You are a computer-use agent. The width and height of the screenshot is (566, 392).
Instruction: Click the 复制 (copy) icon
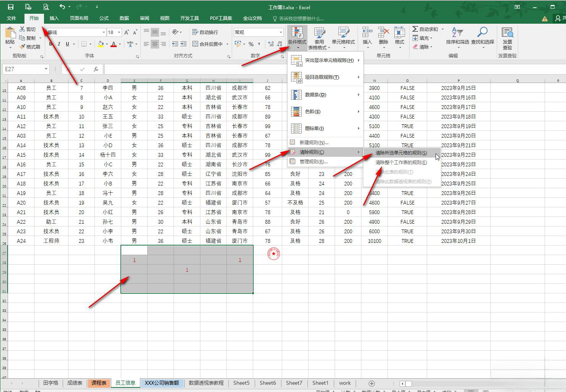tap(22, 38)
